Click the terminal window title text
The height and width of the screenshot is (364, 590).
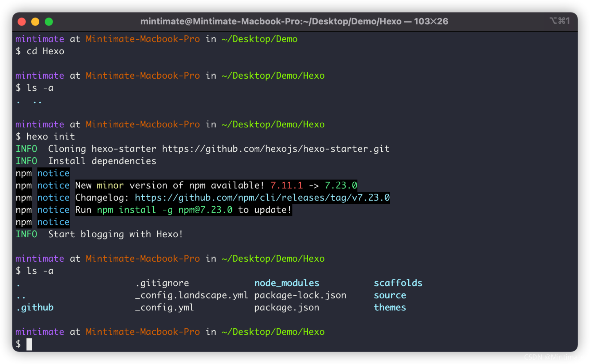(294, 21)
